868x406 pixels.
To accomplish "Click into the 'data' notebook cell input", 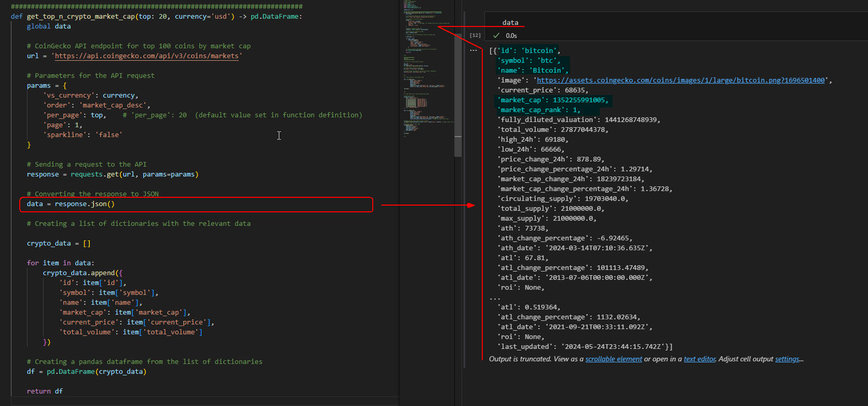I will (x=675, y=23).
